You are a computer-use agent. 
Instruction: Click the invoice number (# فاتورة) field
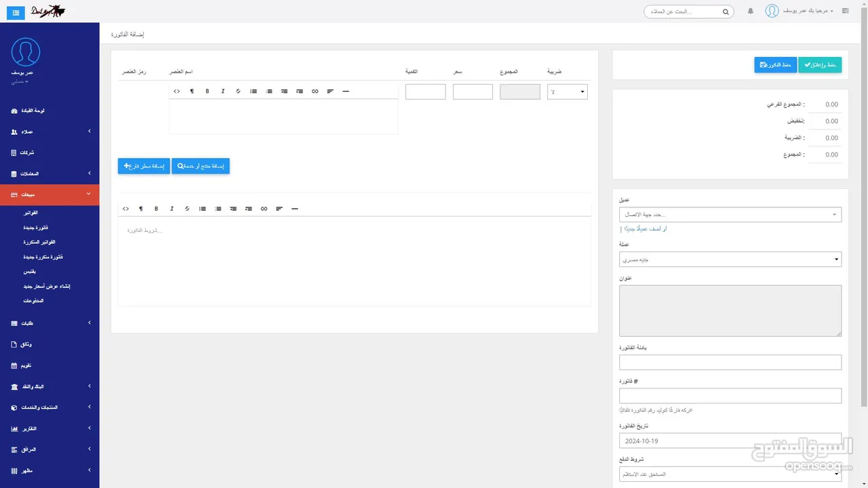[x=730, y=396]
